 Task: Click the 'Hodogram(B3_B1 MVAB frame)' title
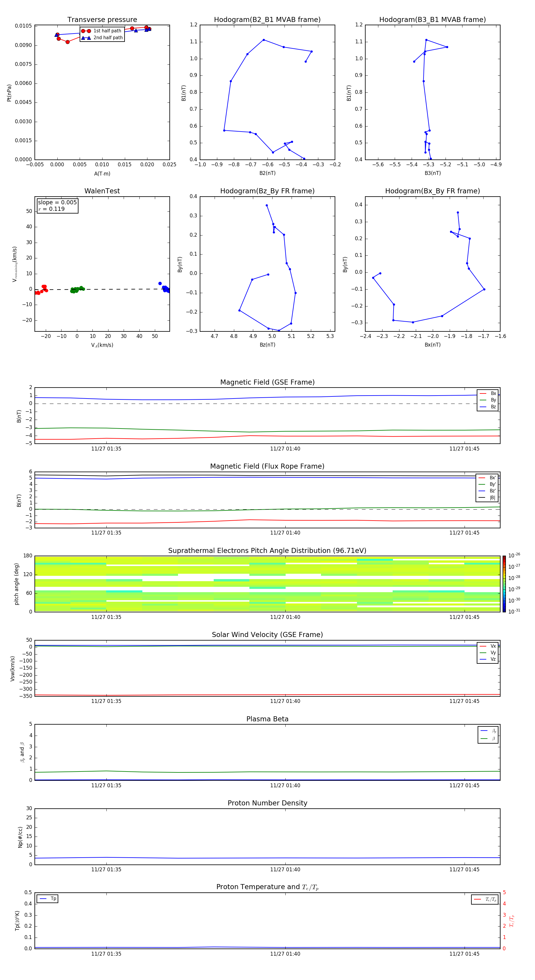point(432,20)
